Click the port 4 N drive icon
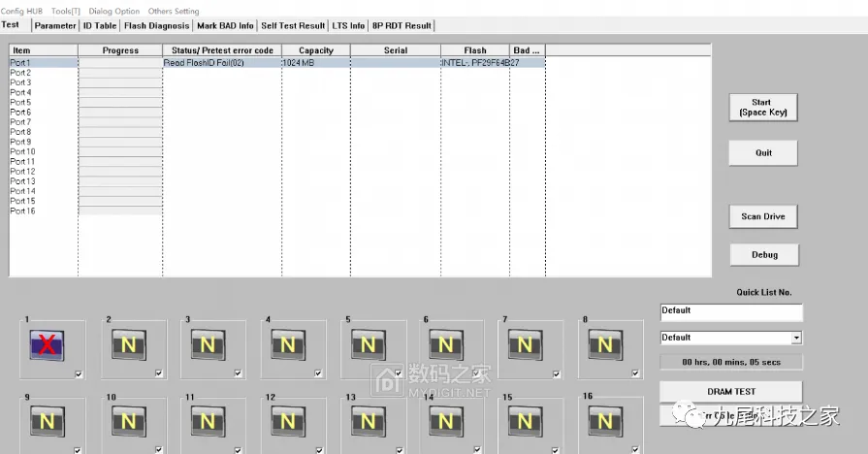This screenshot has height=454, width=868. [288, 344]
